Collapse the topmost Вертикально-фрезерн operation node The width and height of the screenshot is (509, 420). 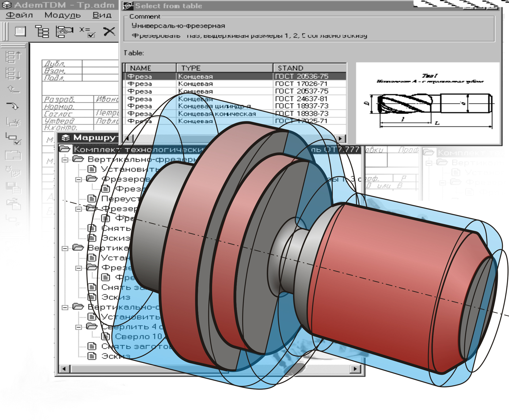click(65, 160)
